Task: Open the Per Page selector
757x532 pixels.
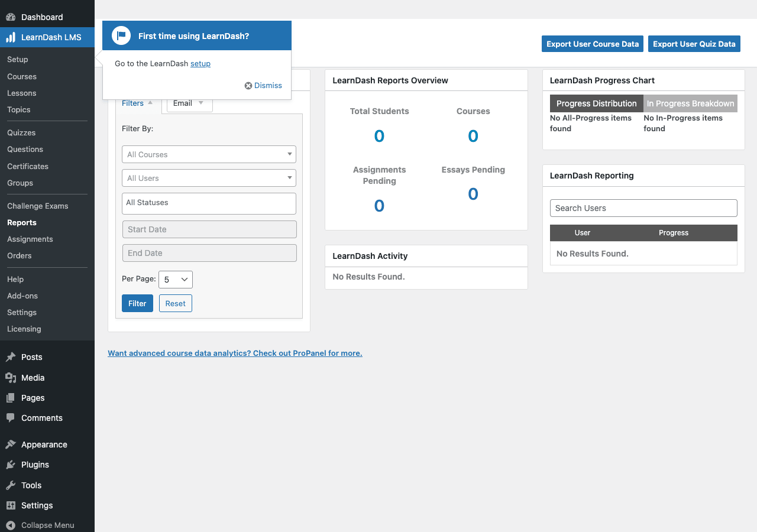Action: pyautogui.click(x=176, y=280)
